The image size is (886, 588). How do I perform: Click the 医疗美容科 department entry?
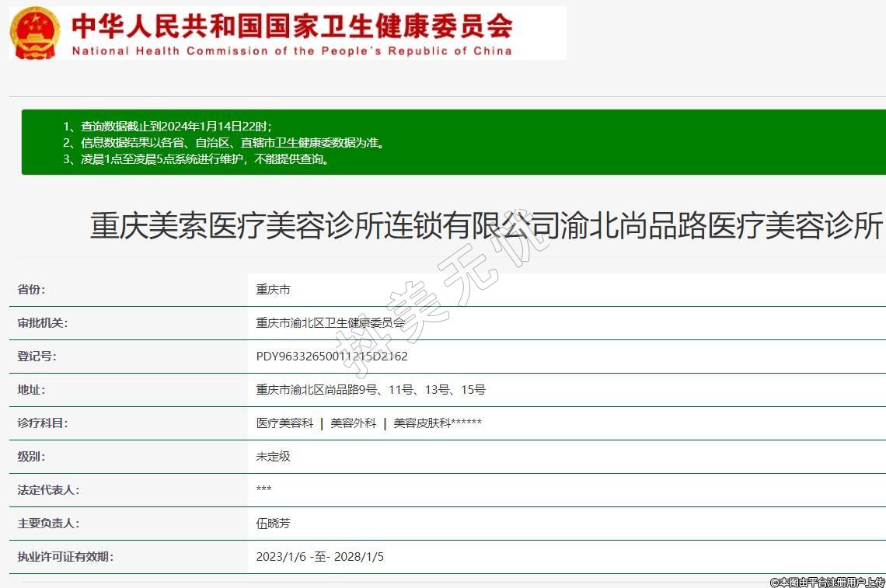tap(285, 423)
